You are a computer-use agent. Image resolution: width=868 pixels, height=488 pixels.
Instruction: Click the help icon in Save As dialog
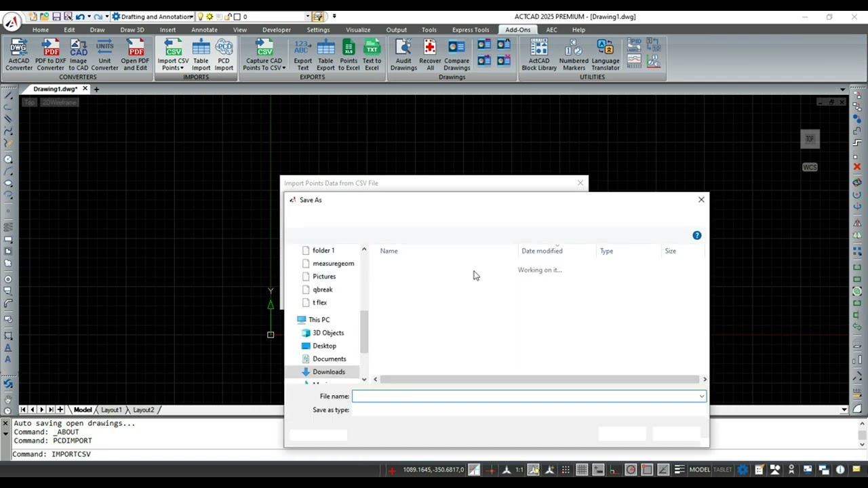pos(696,235)
